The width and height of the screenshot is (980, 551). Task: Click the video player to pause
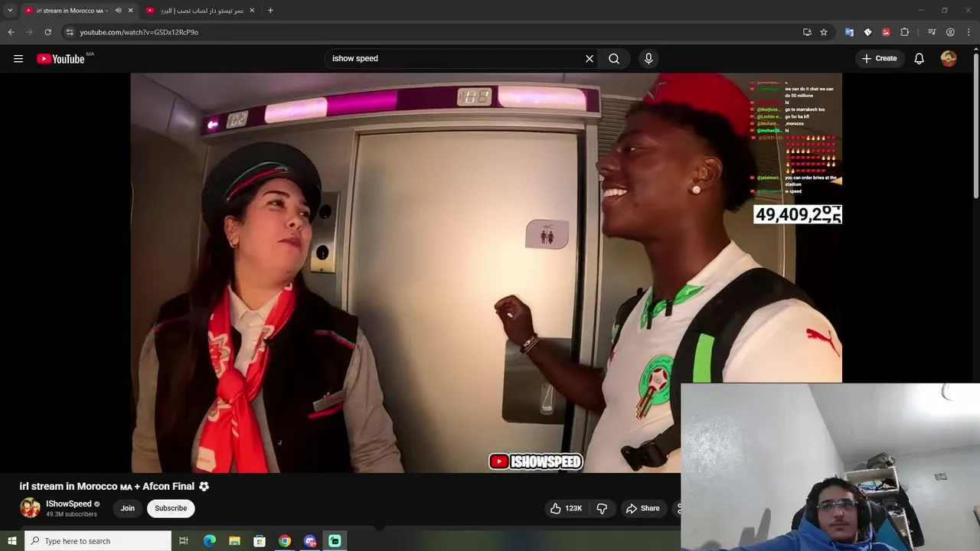click(x=486, y=272)
